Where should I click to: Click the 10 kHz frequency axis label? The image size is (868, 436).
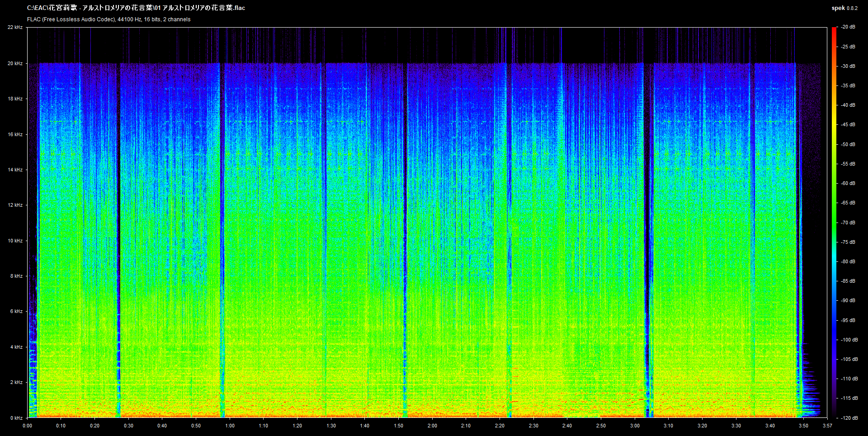15,241
